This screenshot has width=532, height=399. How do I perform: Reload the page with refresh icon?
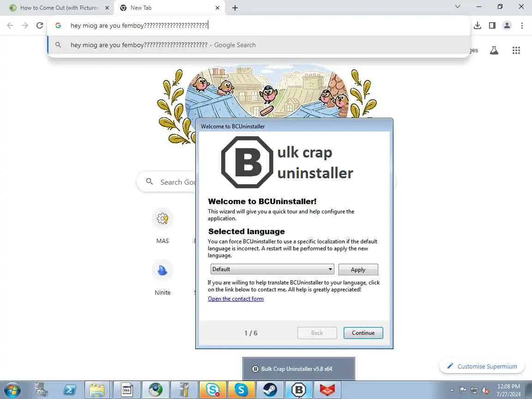click(40, 25)
